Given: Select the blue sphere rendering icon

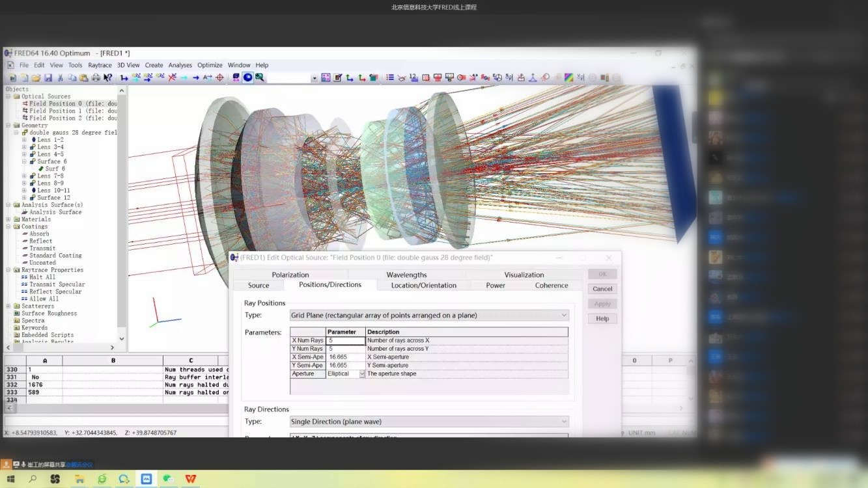Looking at the screenshot, I should 247,77.
